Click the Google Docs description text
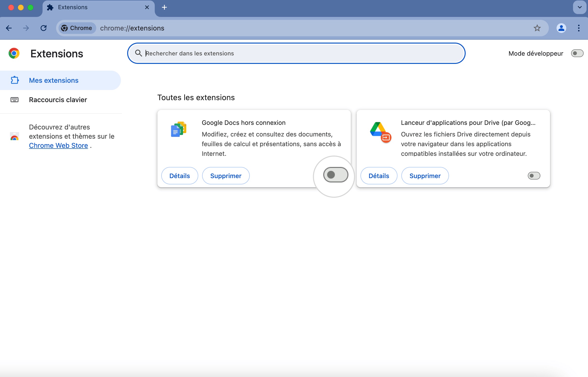Image resolution: width=588 pixels, height=377 pixels. [271, 144]
